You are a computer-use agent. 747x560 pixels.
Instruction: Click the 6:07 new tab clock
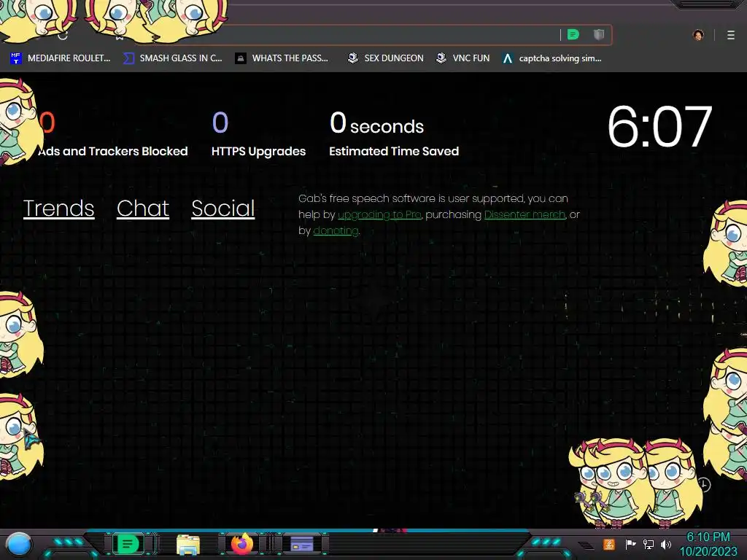pyautogui.click(x=659, y=127)
